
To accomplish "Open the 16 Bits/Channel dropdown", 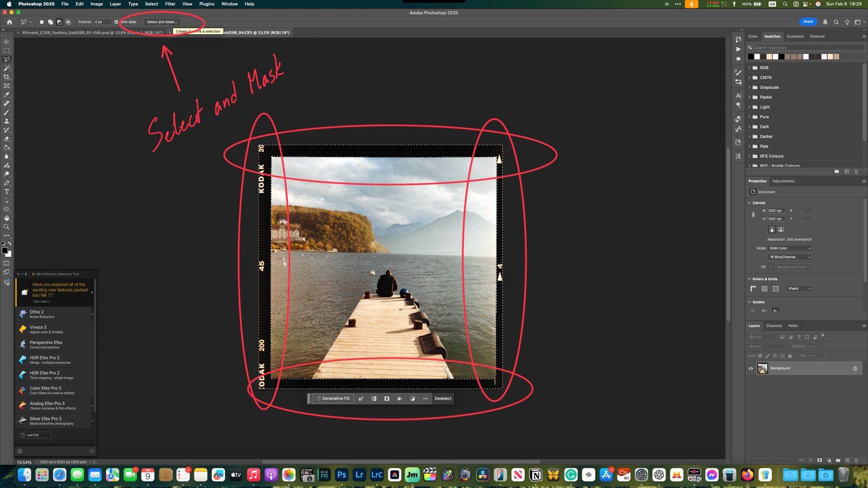I will (790, 257).
